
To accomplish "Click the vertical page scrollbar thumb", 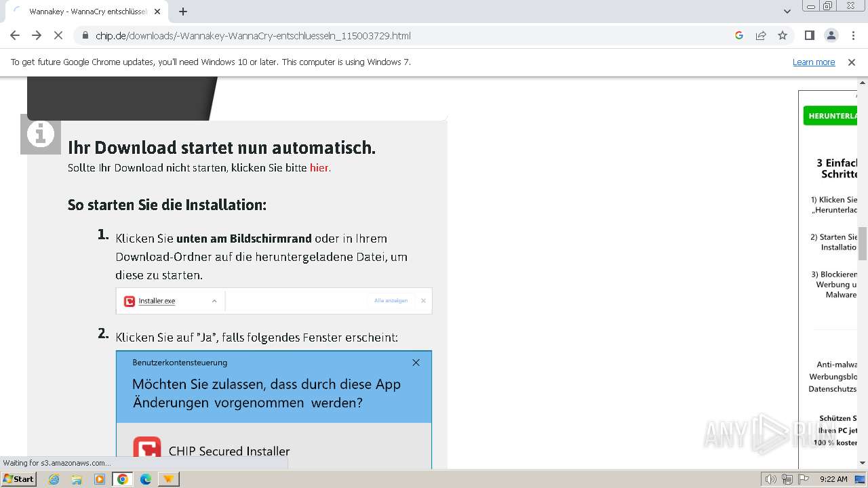I will pyautogui.click(x=863, y=244).
